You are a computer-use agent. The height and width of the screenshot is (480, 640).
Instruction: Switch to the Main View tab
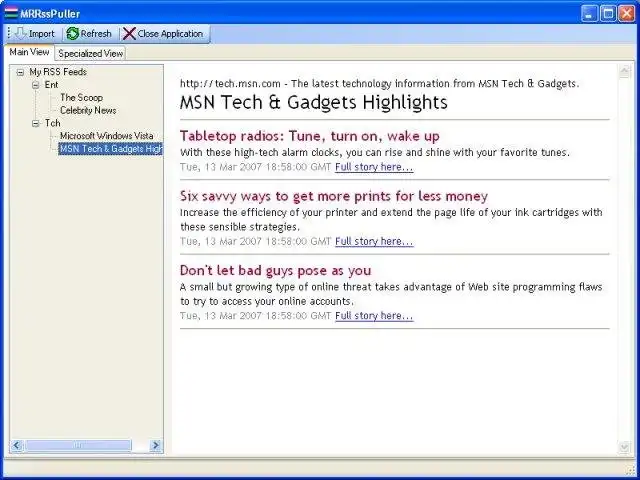tap(29, 52)
